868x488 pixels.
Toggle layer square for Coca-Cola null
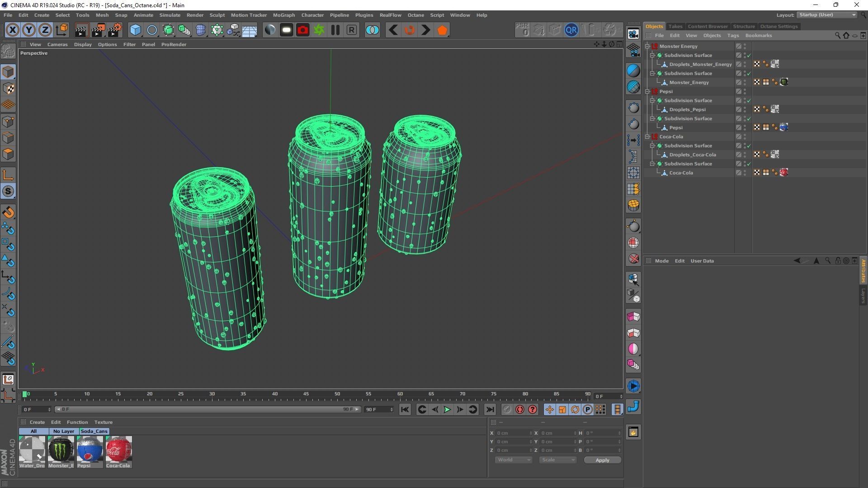click(x=739, y=137)
